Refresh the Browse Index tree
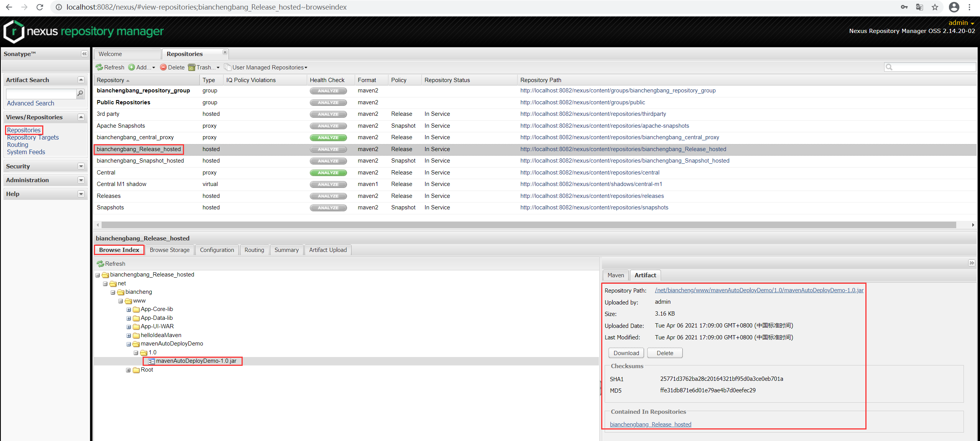 111,264
